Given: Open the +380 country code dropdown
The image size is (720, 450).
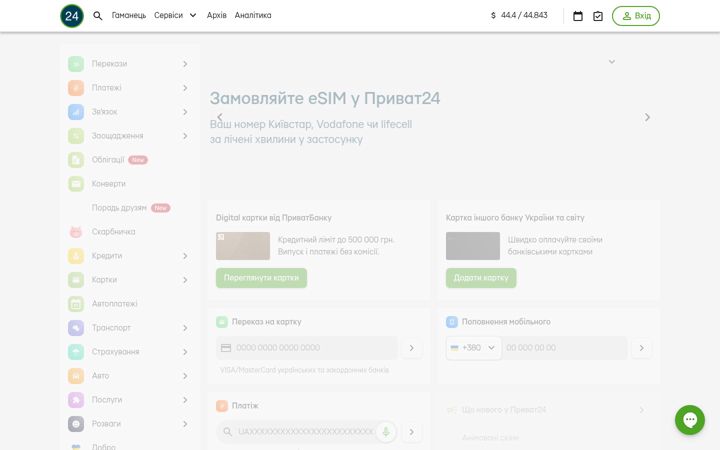Looking at the screenshot, I should tap(473, 348).
